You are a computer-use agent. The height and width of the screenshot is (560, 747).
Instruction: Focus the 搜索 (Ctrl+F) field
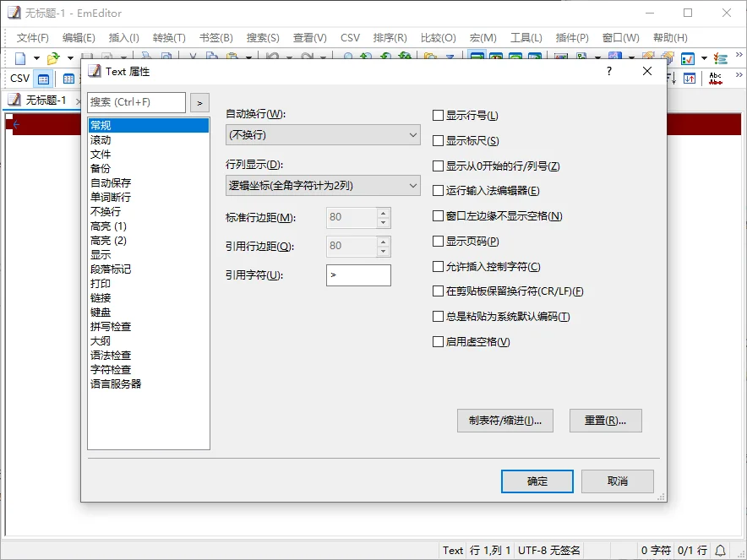click(x=136, y=102)
